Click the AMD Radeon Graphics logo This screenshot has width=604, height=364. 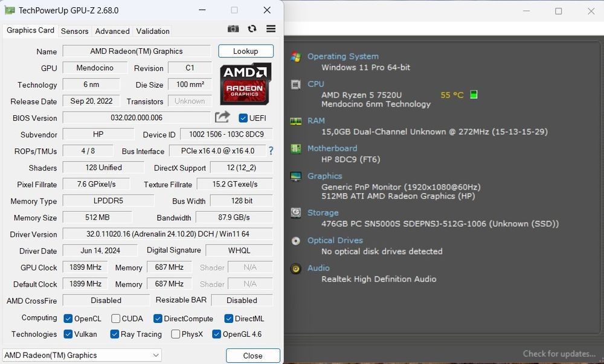pyautogui.click(x=245, y=84)
